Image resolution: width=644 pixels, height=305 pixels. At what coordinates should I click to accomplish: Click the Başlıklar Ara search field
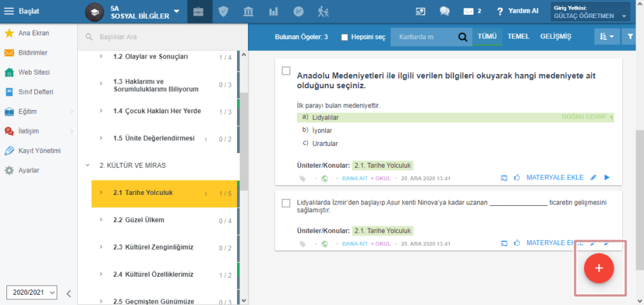point(161,37)
